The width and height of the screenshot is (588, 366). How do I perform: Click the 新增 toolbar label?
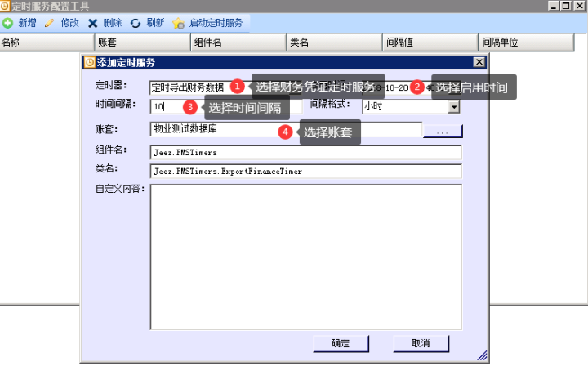28,23
